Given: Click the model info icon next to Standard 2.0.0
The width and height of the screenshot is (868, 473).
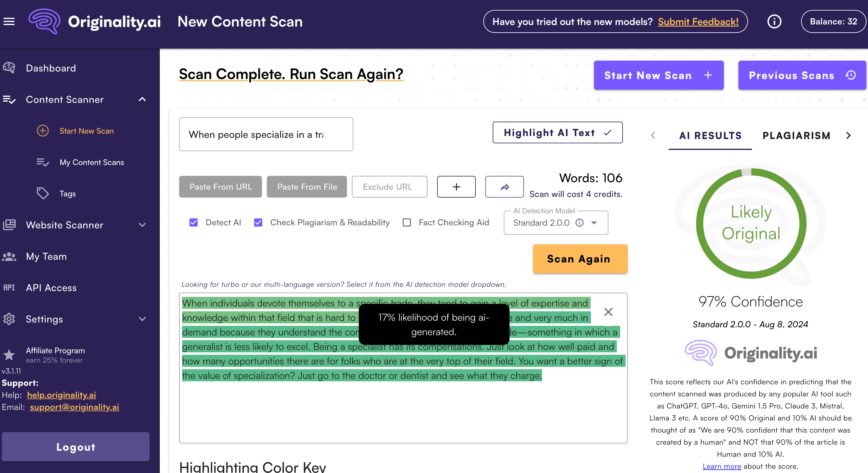Looking at the screenshot, I should tap(579, 223).
